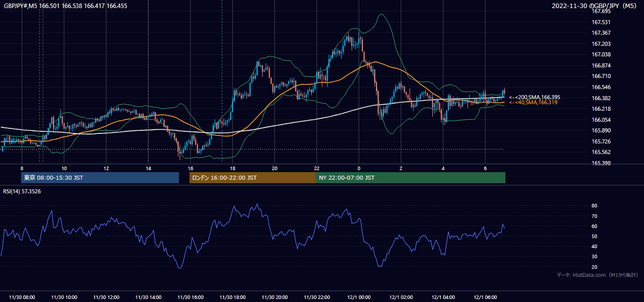Click hour label 18 on chart time axis

[232, 168]
